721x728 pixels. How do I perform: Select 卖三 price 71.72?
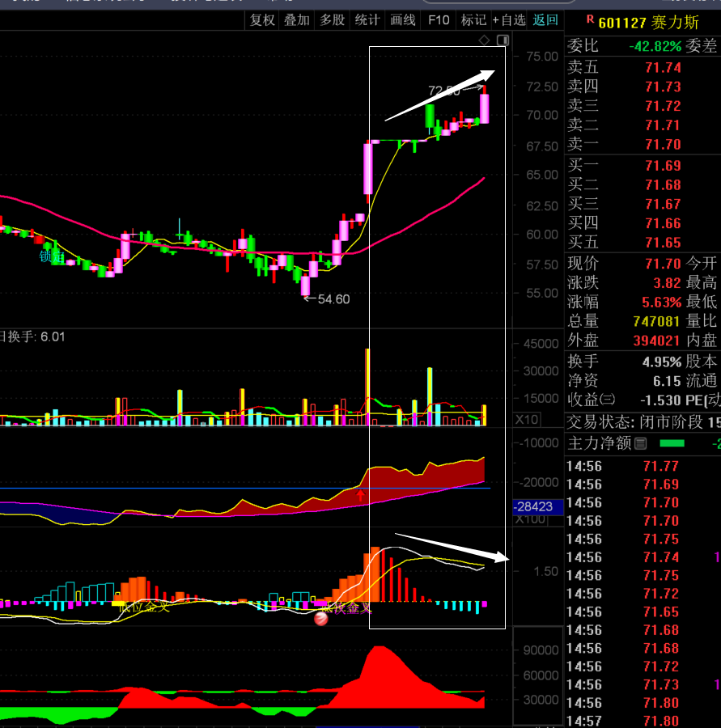click(x=663, y=106)
